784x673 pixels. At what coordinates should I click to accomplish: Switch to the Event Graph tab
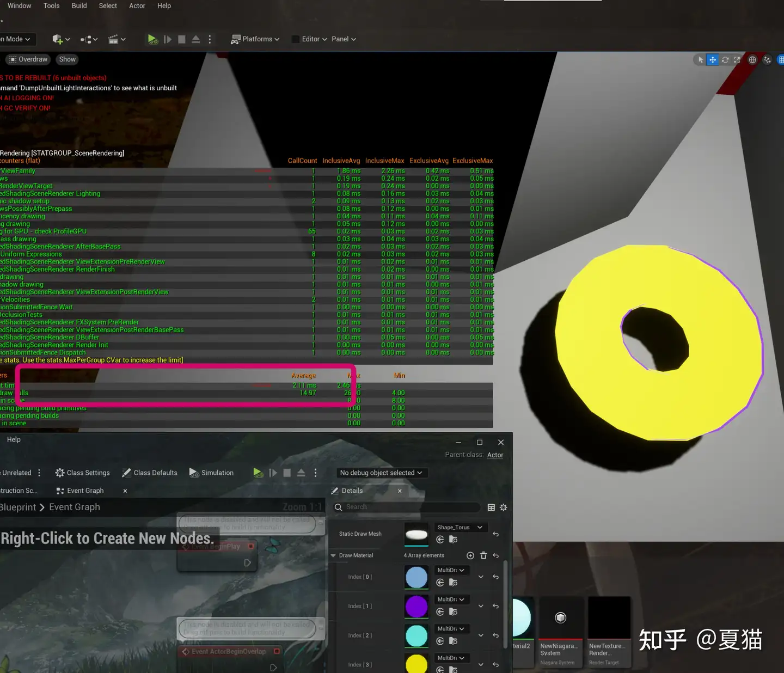pyautogui.click(x=81, y=491)
